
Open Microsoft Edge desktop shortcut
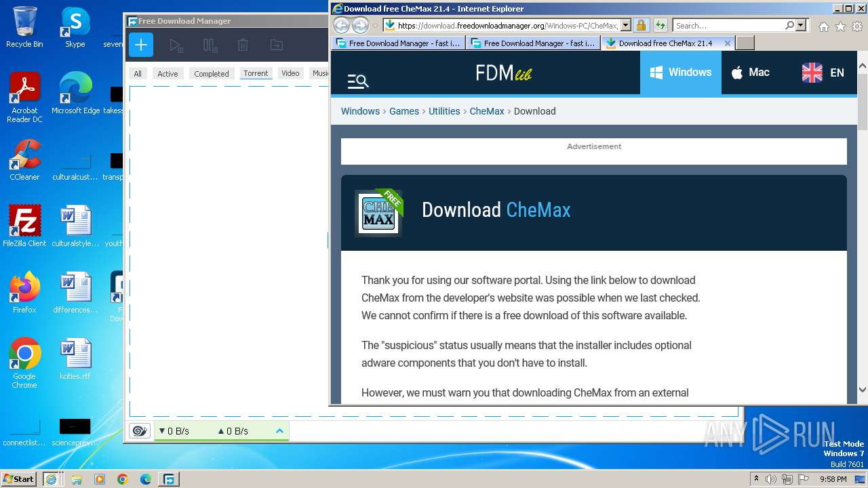[75, 94]
